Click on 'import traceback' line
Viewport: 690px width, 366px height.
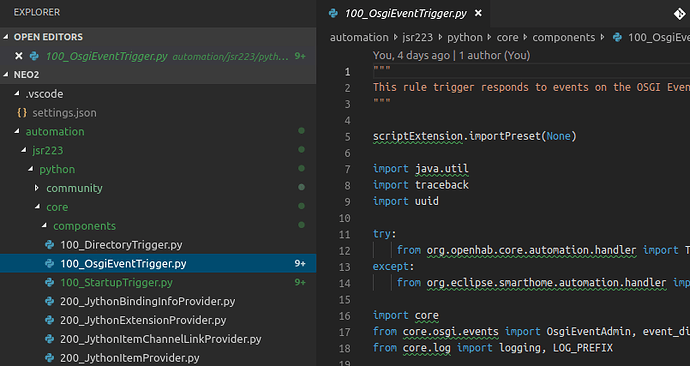(x=421, y=185)
